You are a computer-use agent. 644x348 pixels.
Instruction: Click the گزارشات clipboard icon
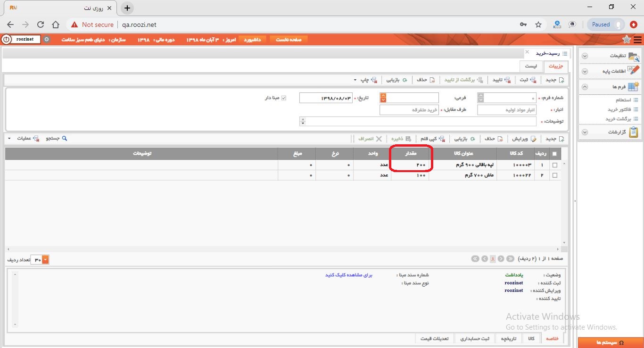(x=634, y=133)
